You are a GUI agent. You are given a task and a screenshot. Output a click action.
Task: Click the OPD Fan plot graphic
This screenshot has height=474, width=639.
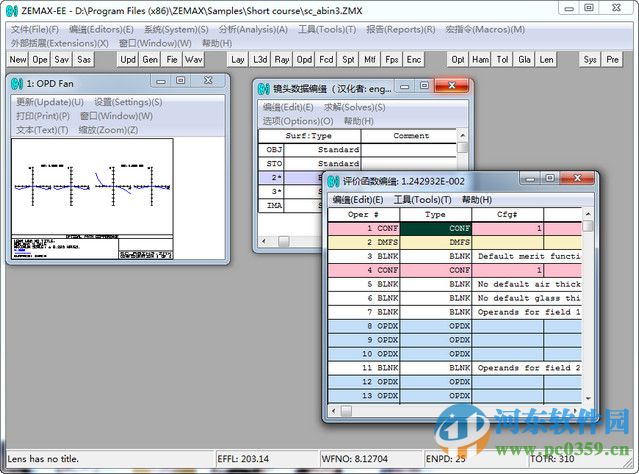93,199
